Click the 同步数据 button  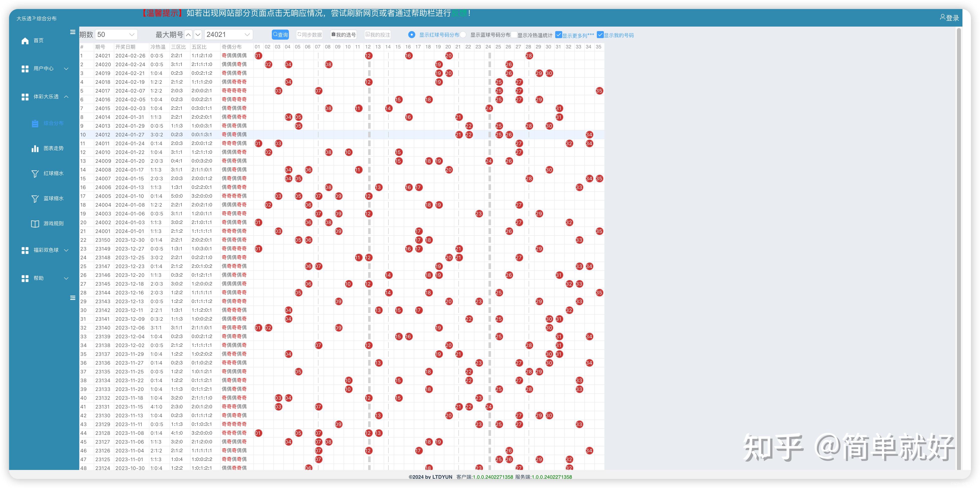coord(309,35)
